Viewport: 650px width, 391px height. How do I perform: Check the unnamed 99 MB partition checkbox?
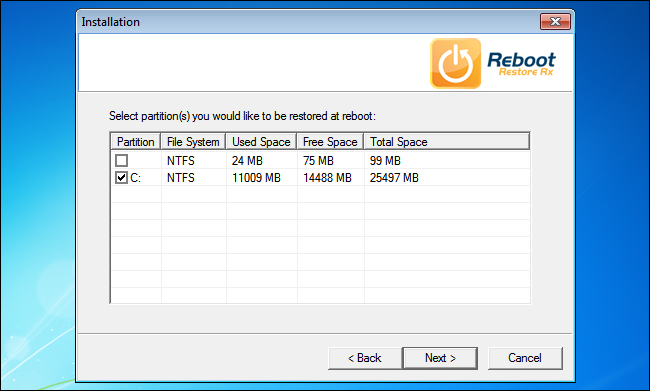[x=121, y=160]
